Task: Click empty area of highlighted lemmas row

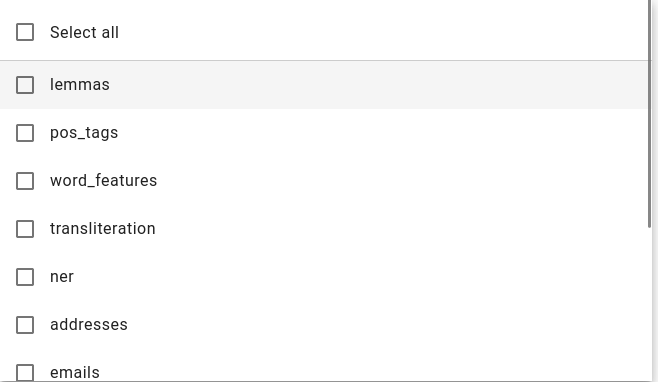Action: (x=378, y=85)
